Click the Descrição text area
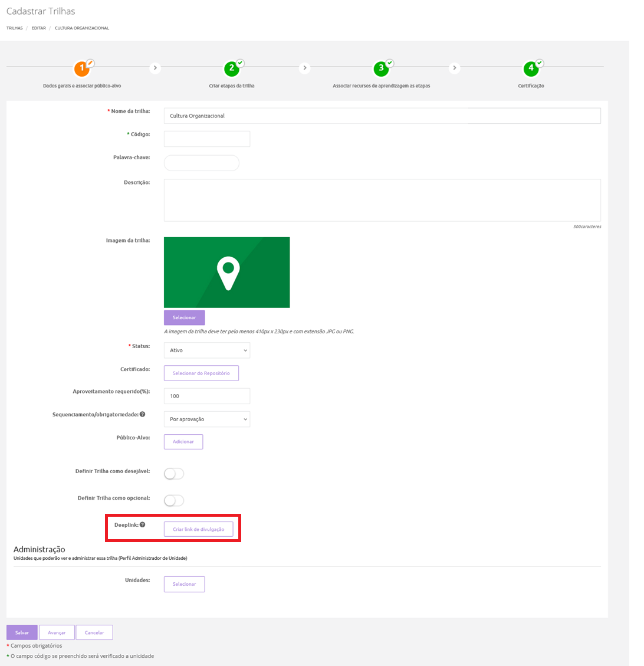Image resolution: width=644 pixels, height=666 pixels. click(382, 200)
